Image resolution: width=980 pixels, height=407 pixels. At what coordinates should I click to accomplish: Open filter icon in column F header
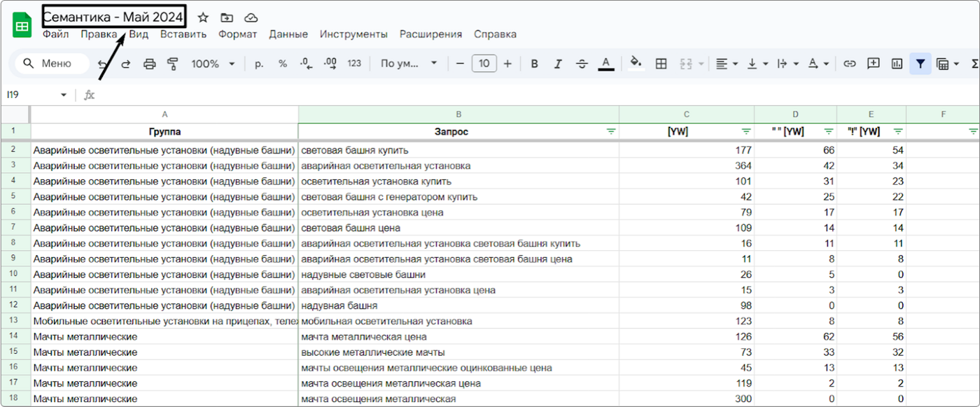(973, 131)
